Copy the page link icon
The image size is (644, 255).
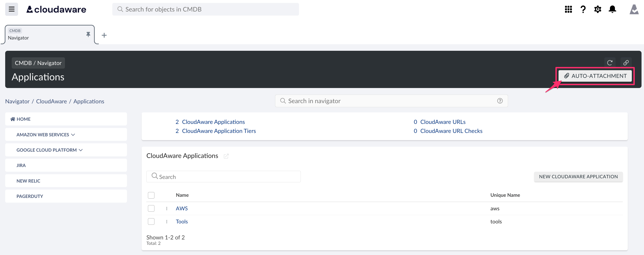626,63
